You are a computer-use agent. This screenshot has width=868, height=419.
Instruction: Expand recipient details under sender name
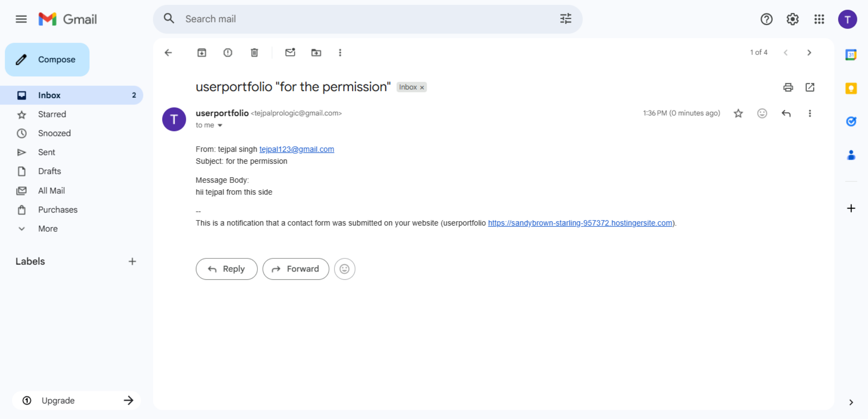(220, 125)
